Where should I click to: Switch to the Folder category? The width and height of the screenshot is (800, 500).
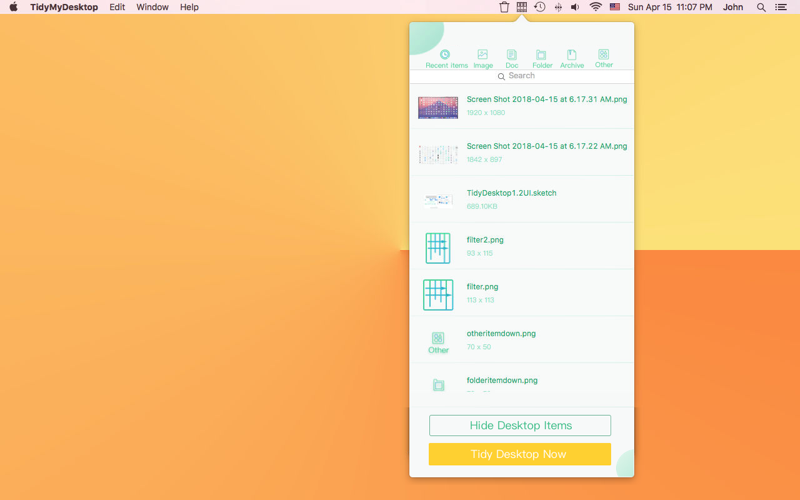(x=541, y=54)
